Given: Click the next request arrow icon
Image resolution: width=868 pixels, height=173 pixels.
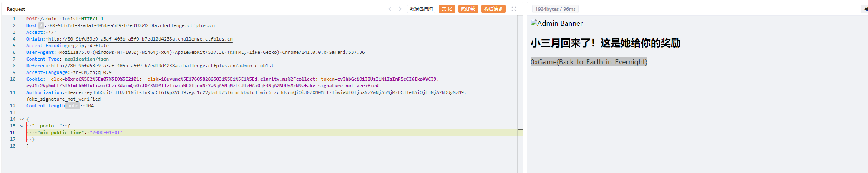Looking at the screenshot, I should point(400,9).
